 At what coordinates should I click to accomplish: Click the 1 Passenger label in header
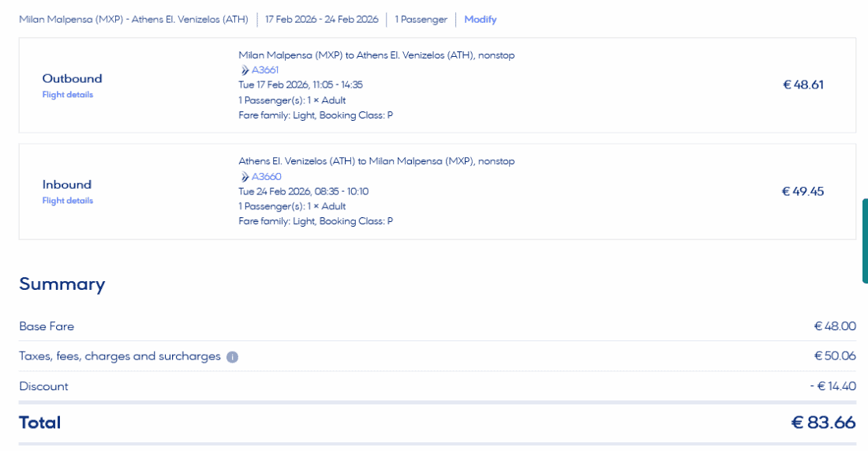pos(421,20)
